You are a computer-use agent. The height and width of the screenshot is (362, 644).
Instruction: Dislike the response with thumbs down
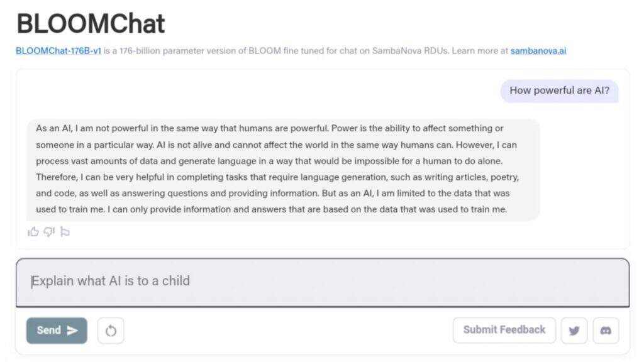coord(49,232)
